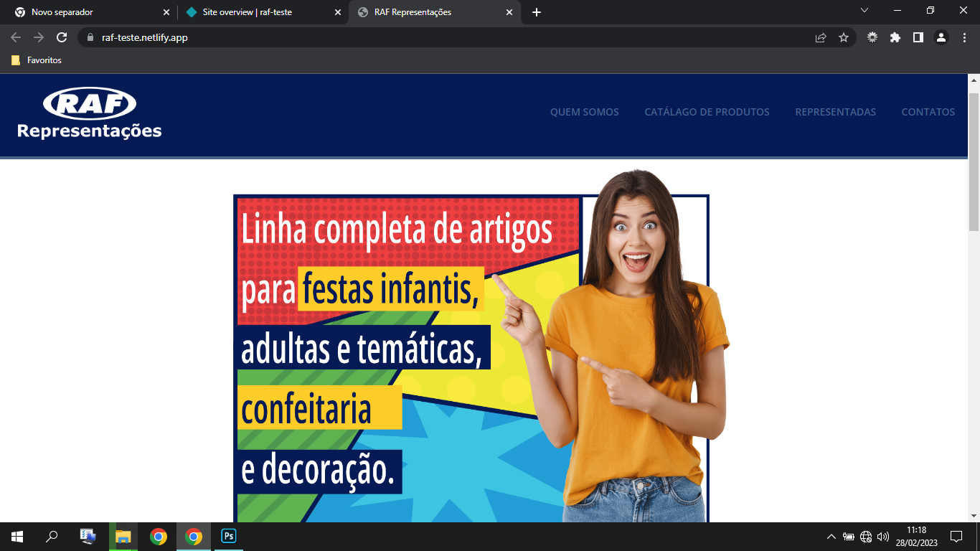Open Windows Search from the taskbar
Screen dimensions: 980x551
point(51,535)
